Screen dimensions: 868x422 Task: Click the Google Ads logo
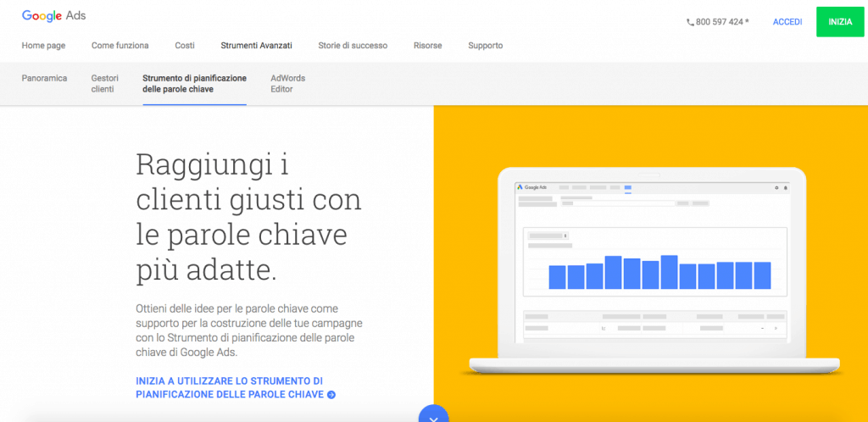coord(53,15)
